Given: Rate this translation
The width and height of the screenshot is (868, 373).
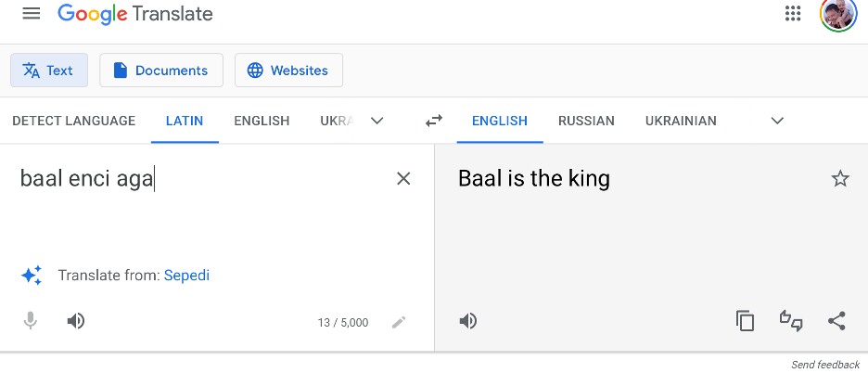Looking at the screenshot, I should (791, 321).
